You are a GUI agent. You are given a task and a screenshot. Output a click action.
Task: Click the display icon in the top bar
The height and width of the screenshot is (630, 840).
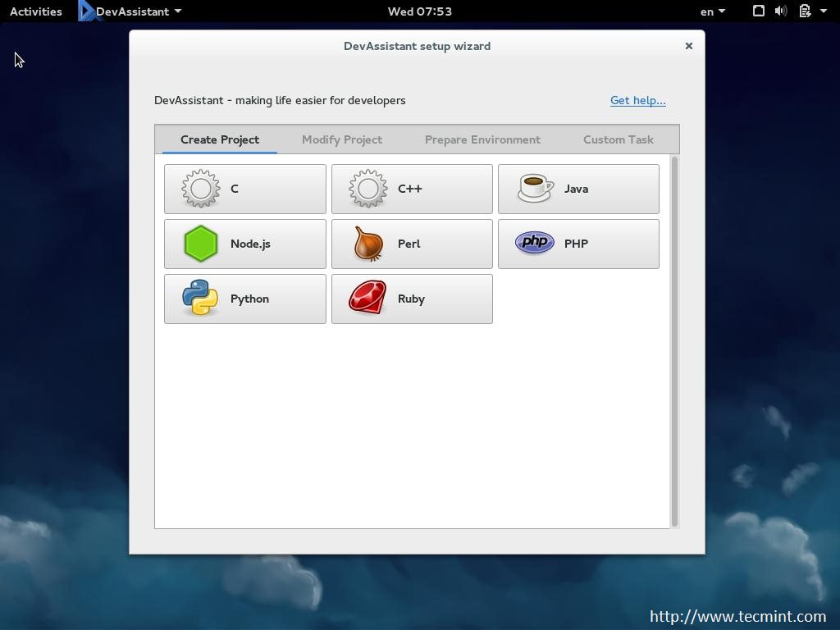click(758, 11)
